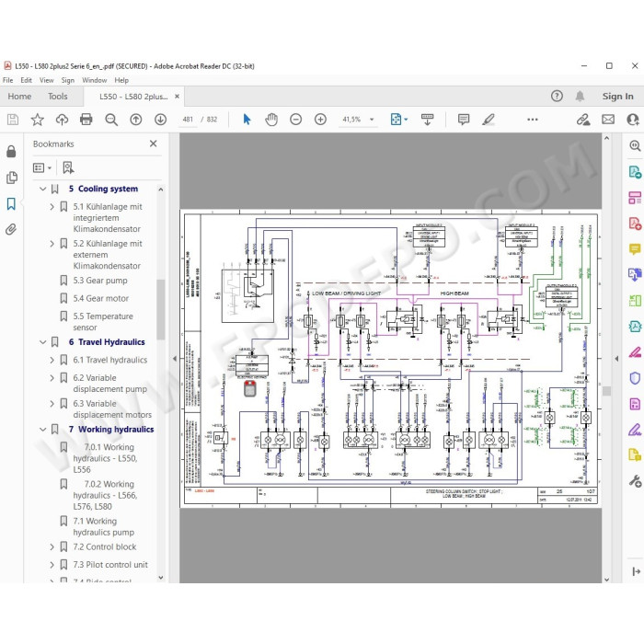Activate the Hand pan tool
Image resolution: width=644 pixels, height=644 pixels.
(271, 120)
